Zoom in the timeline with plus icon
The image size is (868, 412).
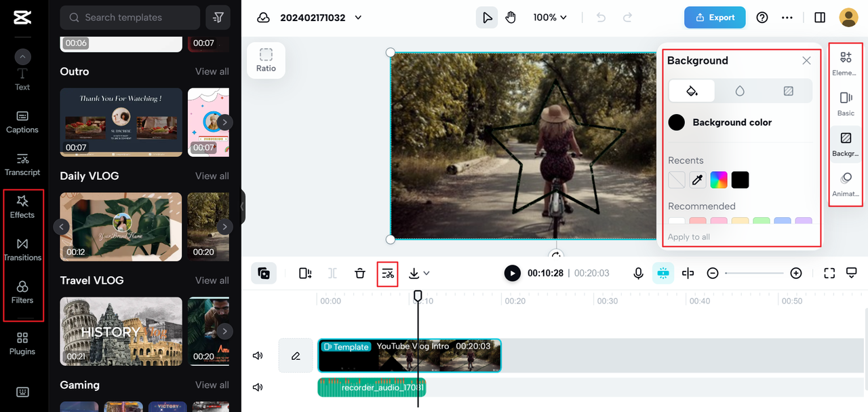[796, 273]
